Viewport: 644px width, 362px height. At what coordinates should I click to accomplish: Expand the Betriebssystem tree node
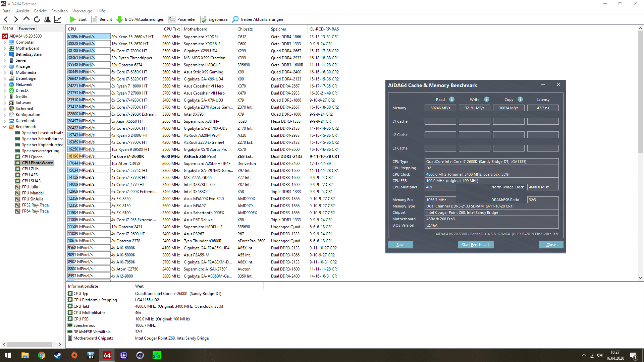[5, 55]
